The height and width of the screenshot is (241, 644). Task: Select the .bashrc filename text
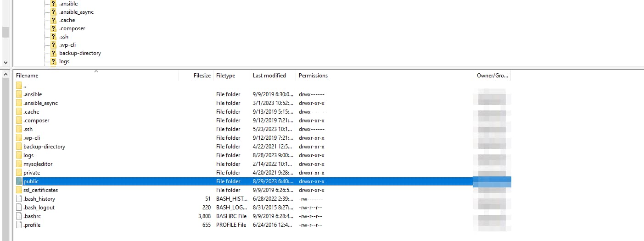tap(32, 216)
